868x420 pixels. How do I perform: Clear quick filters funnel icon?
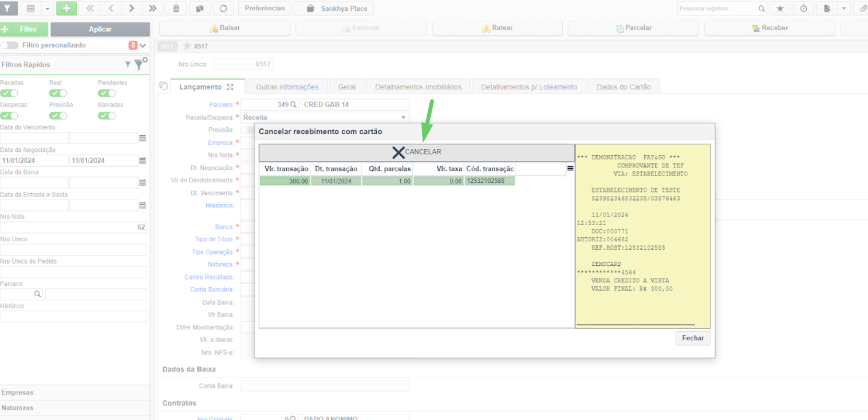click(141, 64)
